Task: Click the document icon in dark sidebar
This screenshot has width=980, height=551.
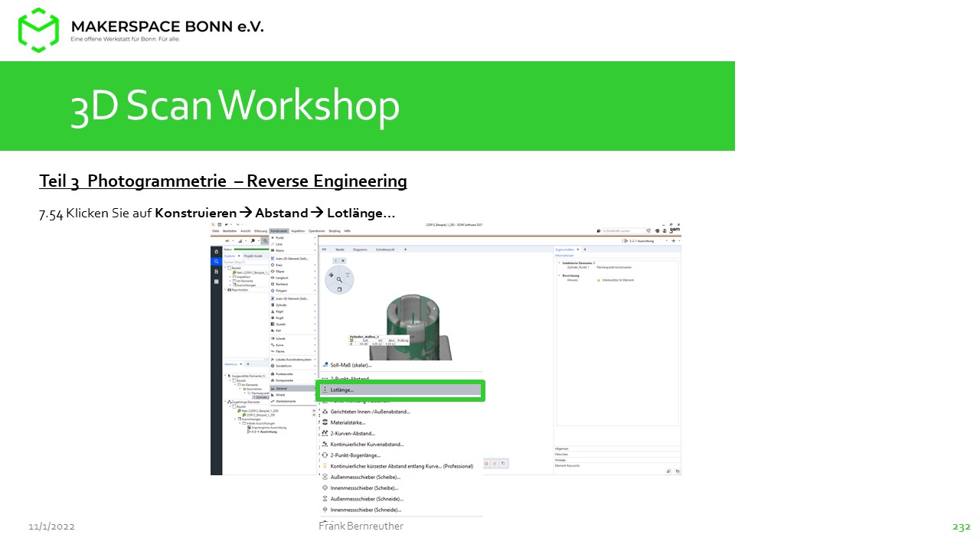Action: pyautogui.click(x=217, y=272)
